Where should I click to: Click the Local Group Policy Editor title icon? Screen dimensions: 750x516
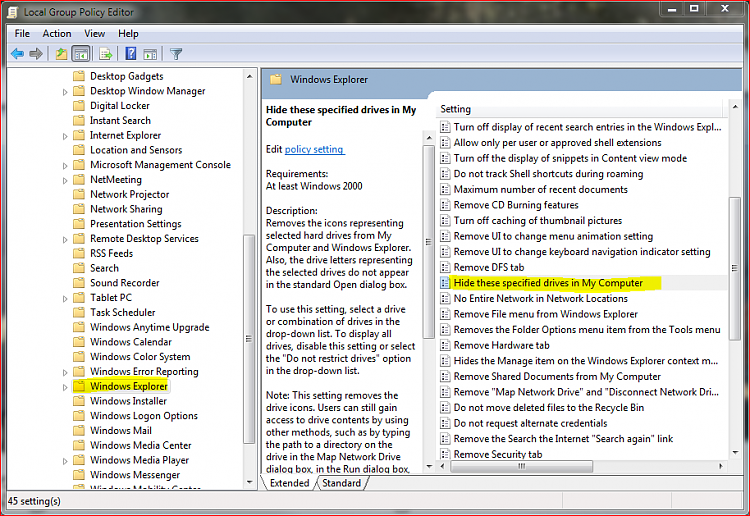point(13,12)
